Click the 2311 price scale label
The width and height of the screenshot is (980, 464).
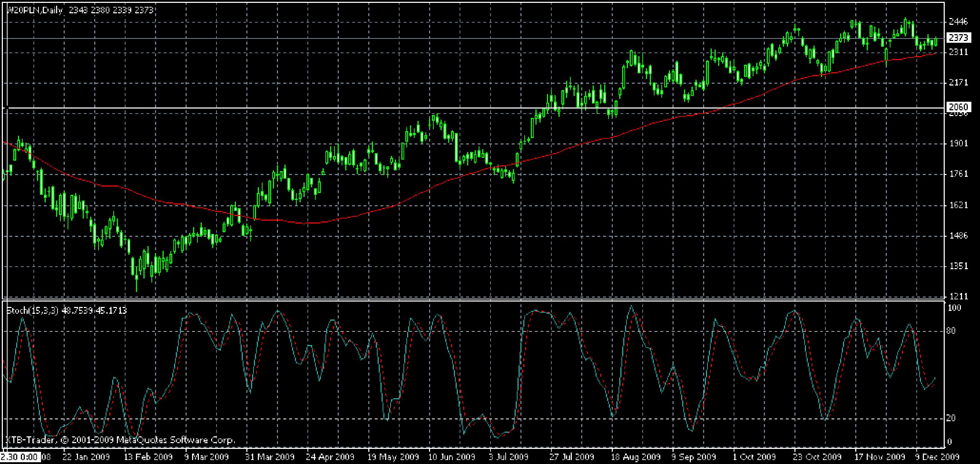click(x=958, y=52)
